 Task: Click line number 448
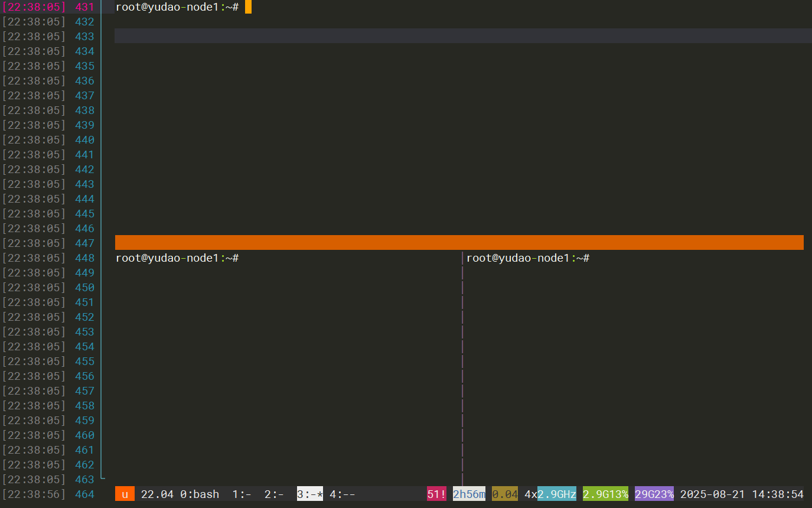point(84,258)
